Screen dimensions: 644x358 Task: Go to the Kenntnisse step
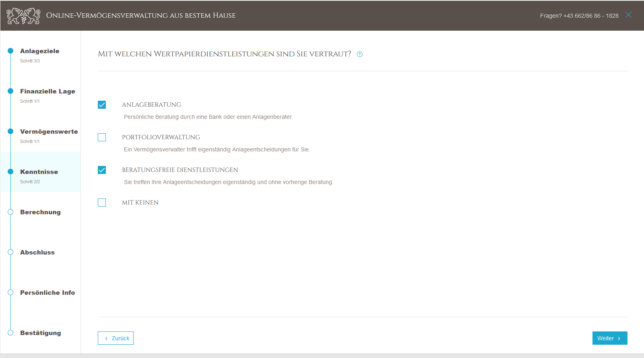click(x=39, y=172)
